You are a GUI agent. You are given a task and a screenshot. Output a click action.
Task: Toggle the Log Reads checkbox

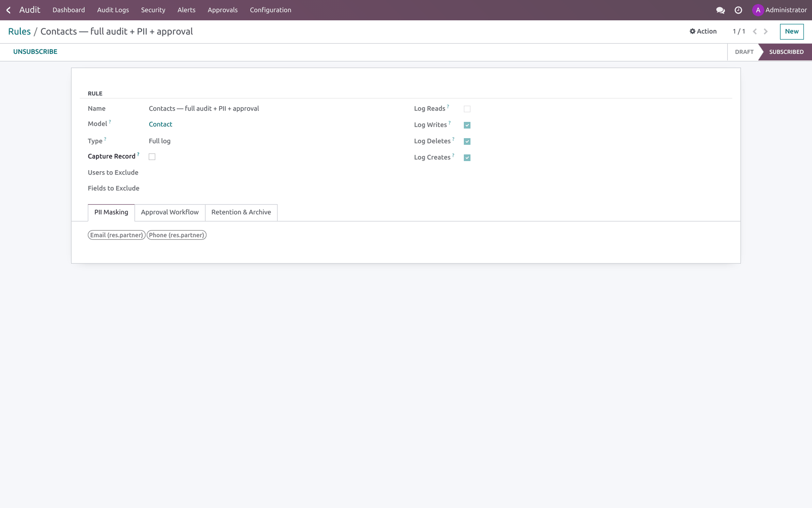(x=467, y=109)
